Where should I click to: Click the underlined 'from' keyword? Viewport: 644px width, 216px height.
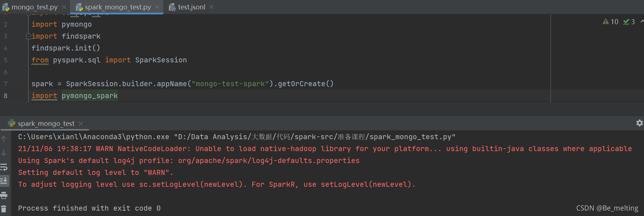40,60
